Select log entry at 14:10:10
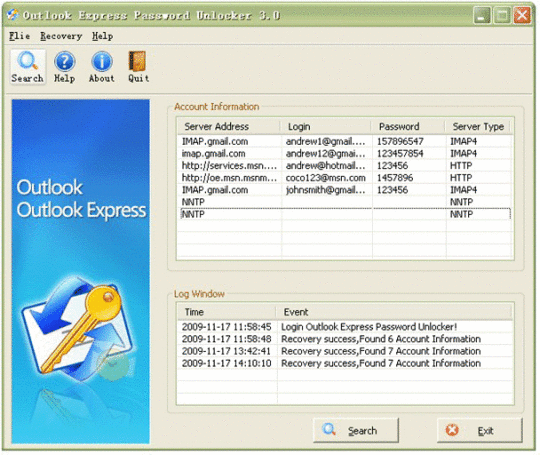540x455 pixels. 344,363
